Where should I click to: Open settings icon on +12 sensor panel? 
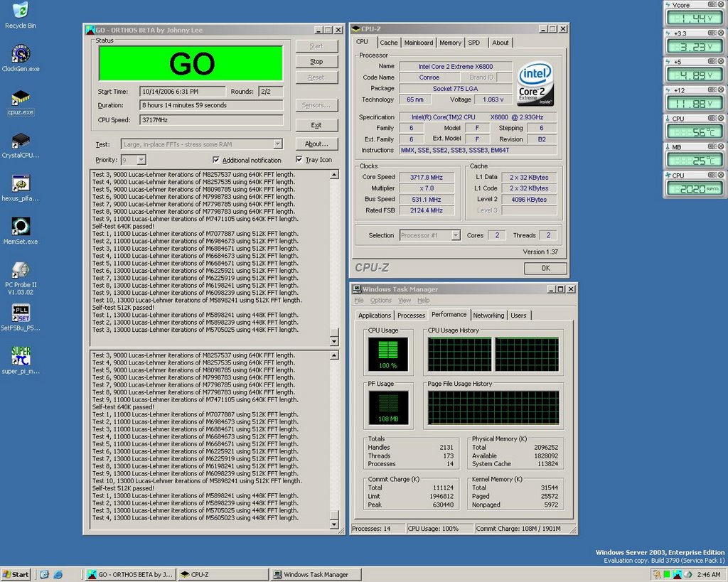tap(712, 90)
